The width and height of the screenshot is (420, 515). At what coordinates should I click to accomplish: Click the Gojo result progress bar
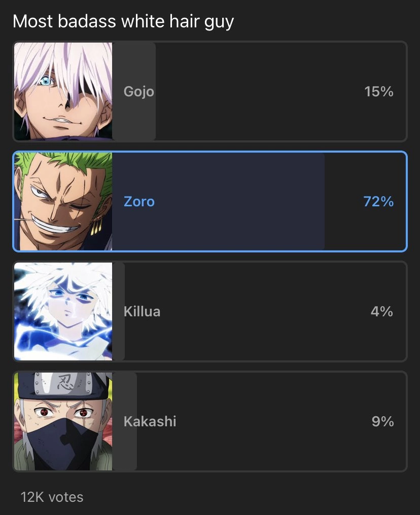point(134,91)
